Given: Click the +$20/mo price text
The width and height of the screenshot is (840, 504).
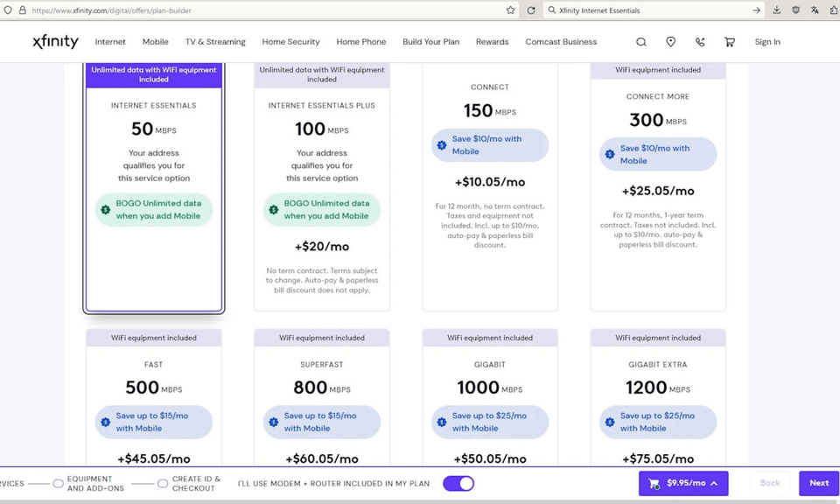Looking at the screenshot, I should (322, 247).
